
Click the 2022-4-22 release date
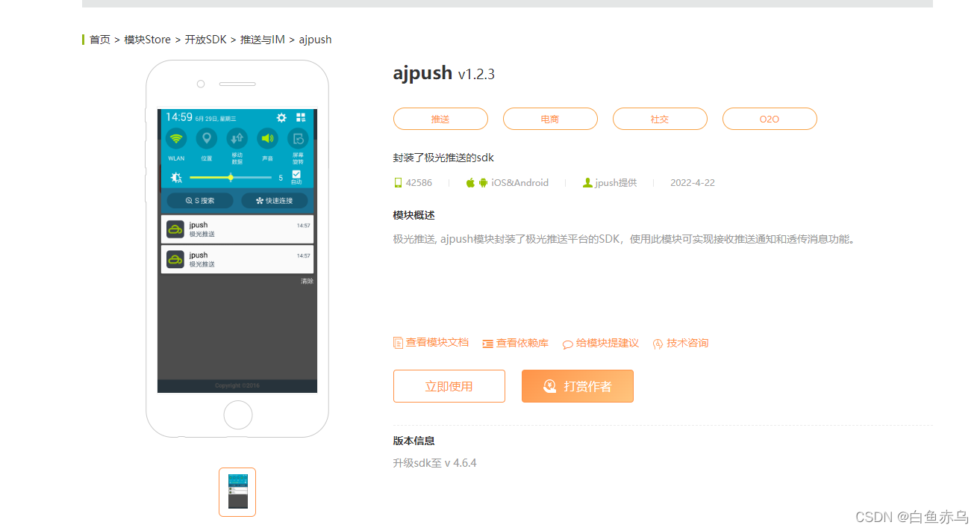[x=693, y=183]
